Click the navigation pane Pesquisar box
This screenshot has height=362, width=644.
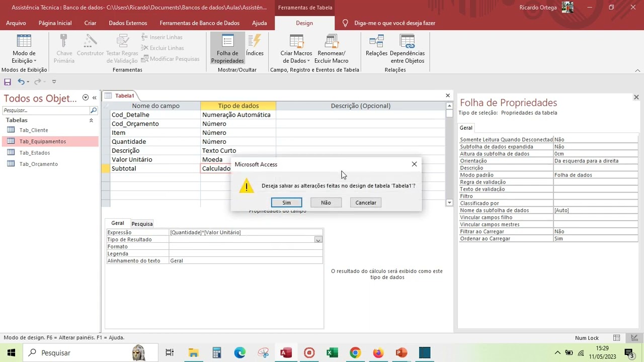coord(46,110)
